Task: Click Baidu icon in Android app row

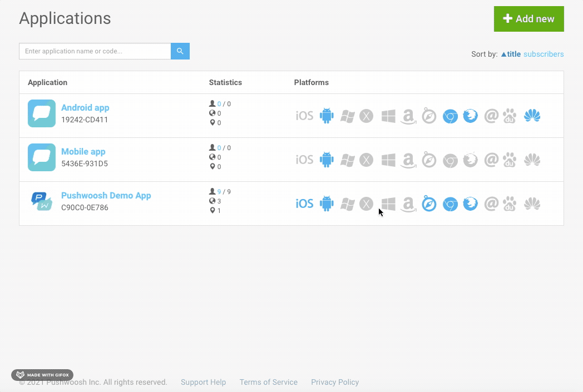Action: pyautogui.click(x=510, y=116)
